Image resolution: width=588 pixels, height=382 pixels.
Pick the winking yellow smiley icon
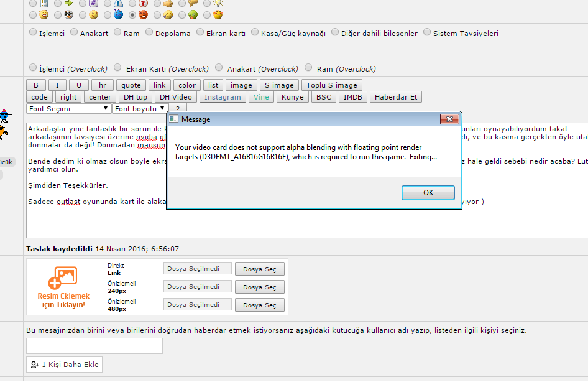(93, 14)
